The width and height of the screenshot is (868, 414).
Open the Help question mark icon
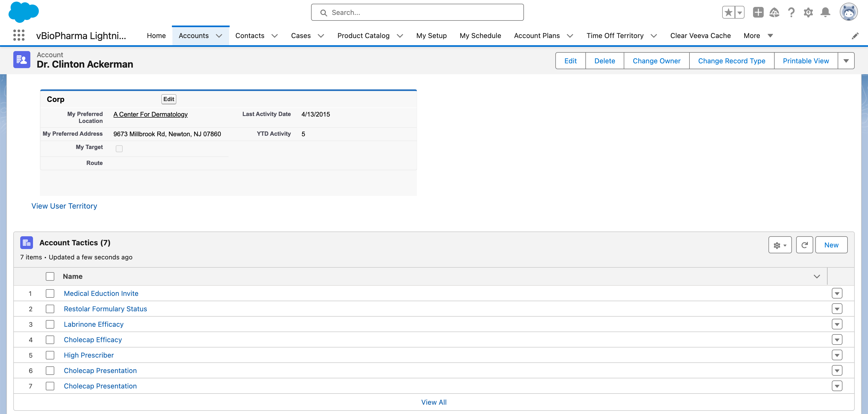click(x=791, y=13)
